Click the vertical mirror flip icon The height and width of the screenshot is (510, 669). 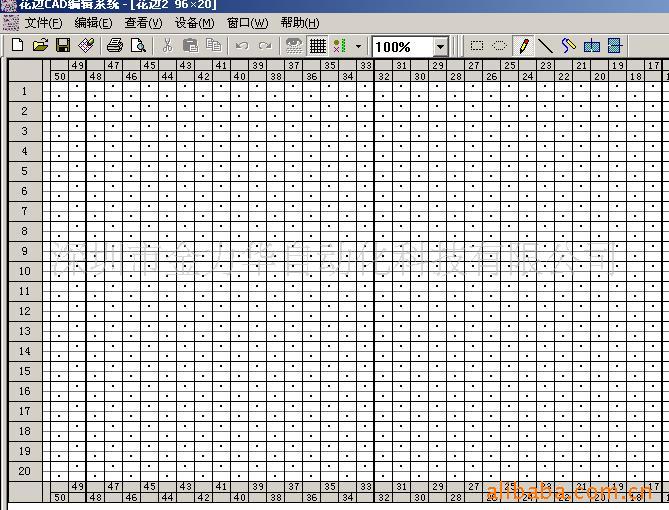[x=615, y=46]
